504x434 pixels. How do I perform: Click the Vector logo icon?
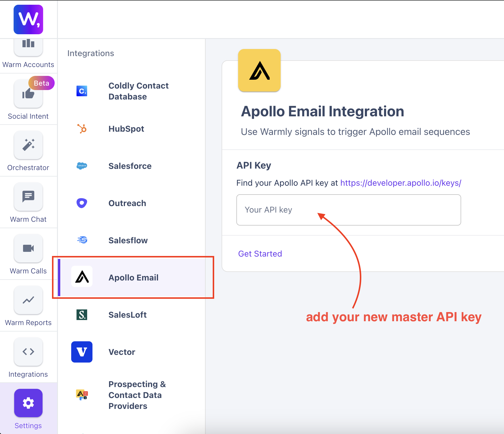click(82, 352)
